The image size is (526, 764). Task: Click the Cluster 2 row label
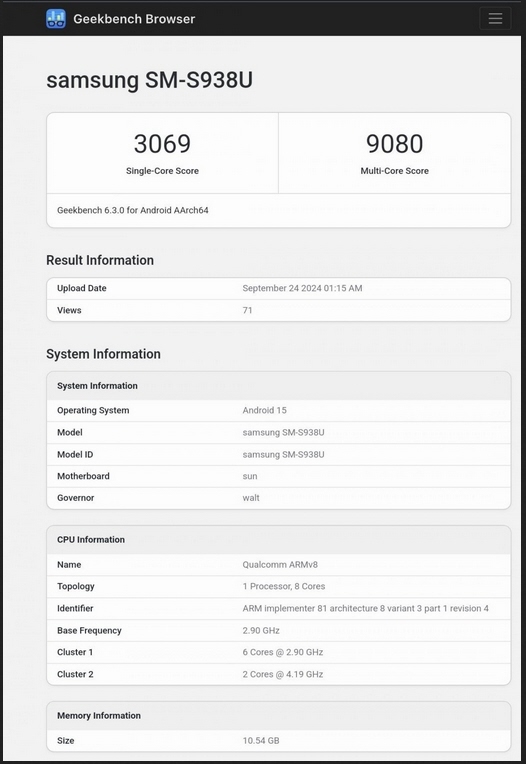point(75,674)
